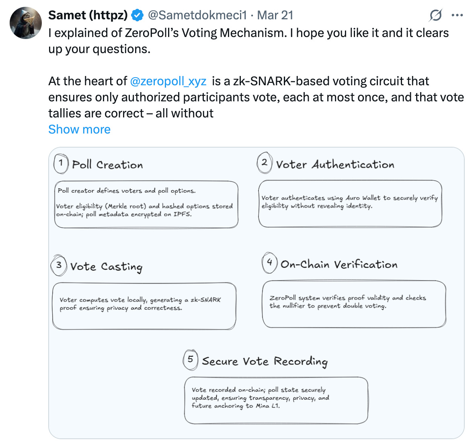476x448 pixels.
Task: Click the circled number 3 icon
Action: tap(59, 265)
